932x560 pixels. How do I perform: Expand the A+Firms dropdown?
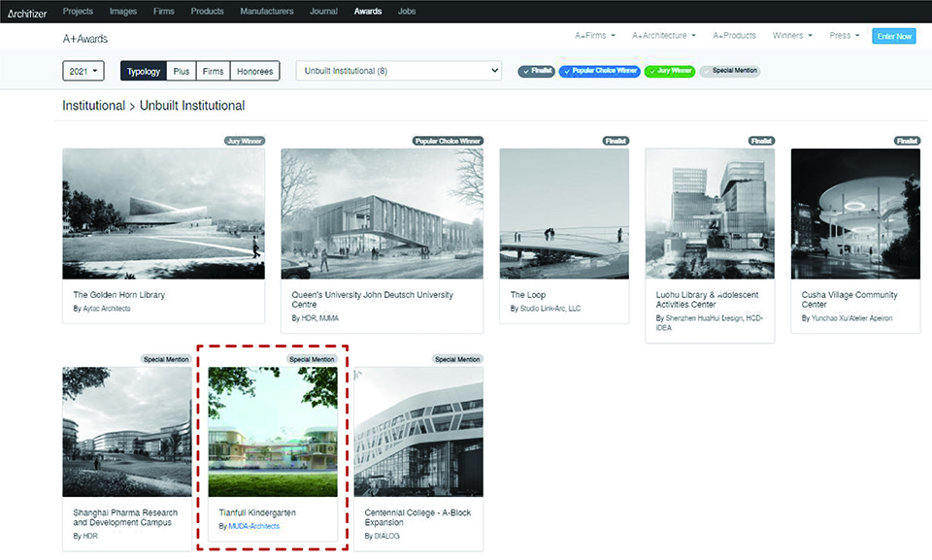click(595, 36)
